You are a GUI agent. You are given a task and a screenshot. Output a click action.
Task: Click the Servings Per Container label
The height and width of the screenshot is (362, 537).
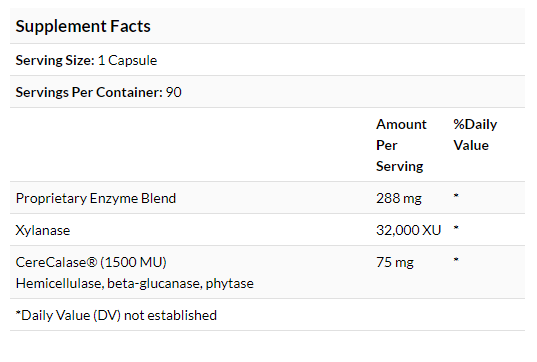point(89,92)
